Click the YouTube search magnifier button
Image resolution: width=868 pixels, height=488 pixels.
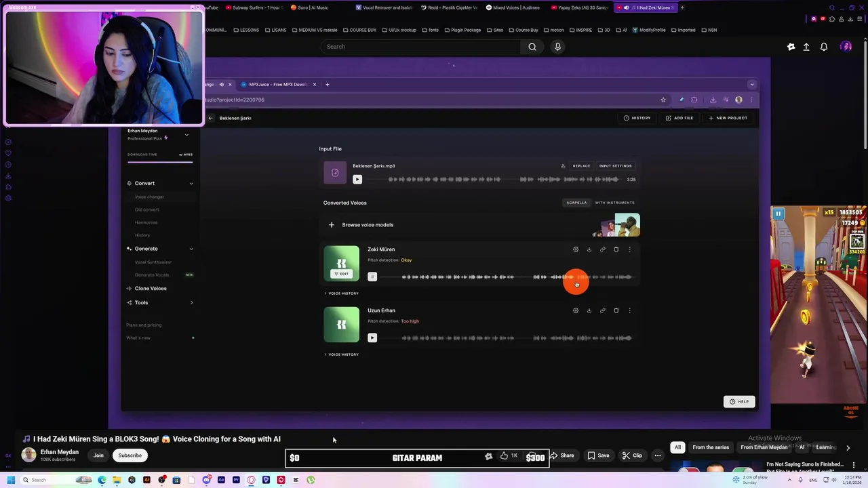pos(532,47)
